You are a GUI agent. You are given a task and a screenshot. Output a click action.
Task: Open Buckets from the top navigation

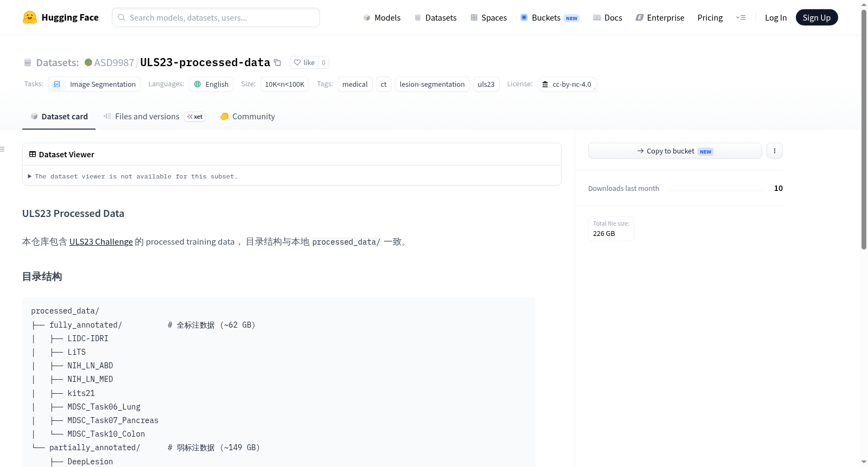coord(550,17)
